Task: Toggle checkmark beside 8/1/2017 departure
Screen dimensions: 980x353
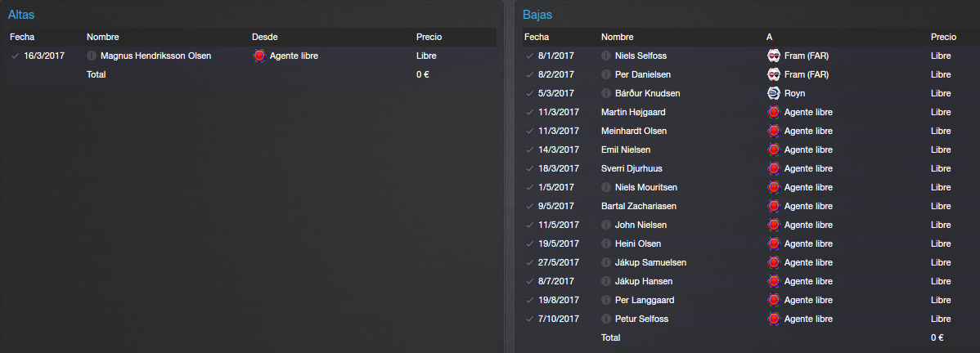Action: (x=529, y=56)
